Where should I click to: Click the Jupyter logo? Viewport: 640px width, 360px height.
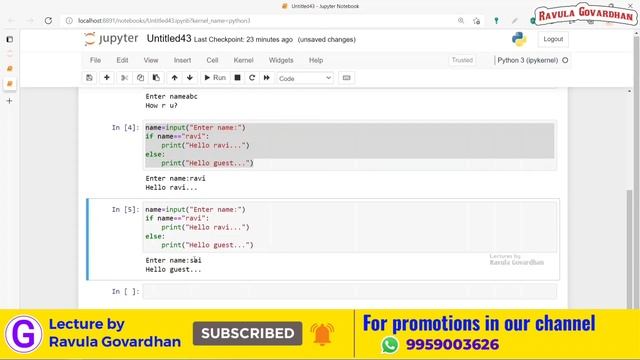click(111, 39)
